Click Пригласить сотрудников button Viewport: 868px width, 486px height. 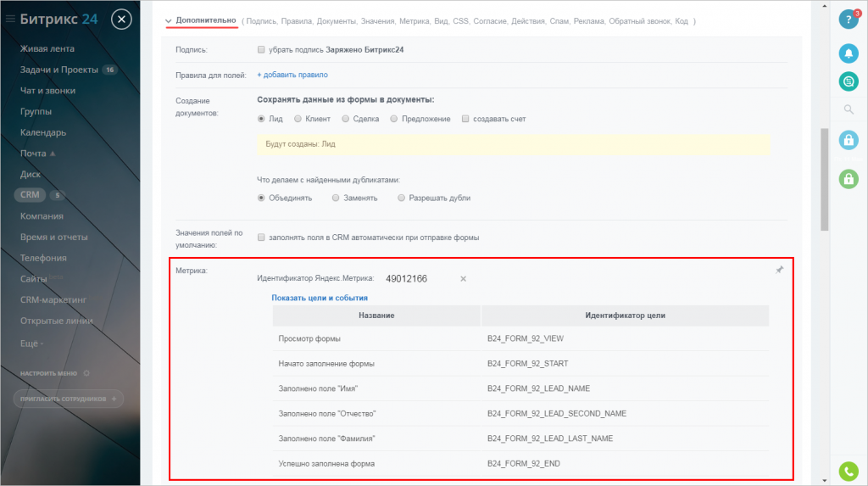(x=69, y=399)
